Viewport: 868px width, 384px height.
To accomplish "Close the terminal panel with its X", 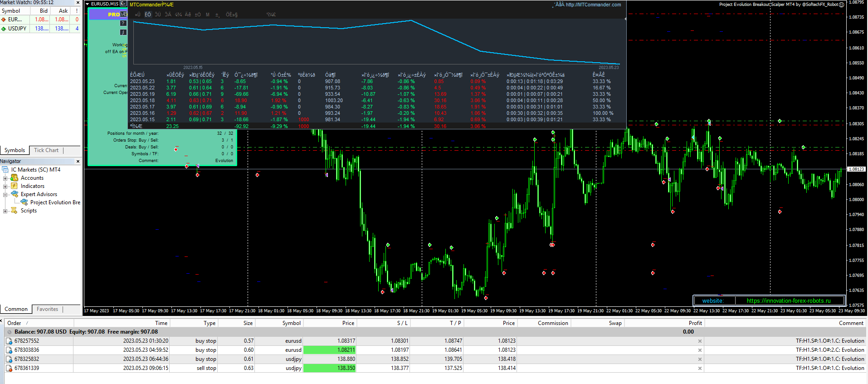I will pos(2,321).
